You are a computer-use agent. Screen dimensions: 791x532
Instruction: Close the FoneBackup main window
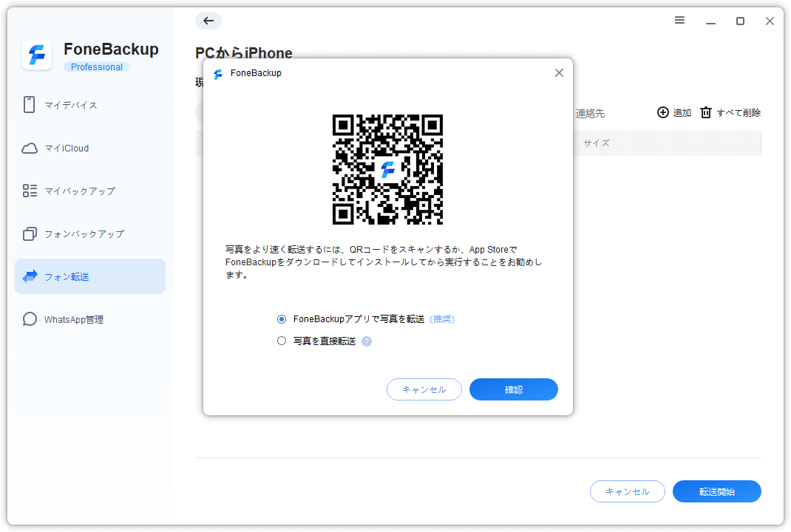click(770, 21)
